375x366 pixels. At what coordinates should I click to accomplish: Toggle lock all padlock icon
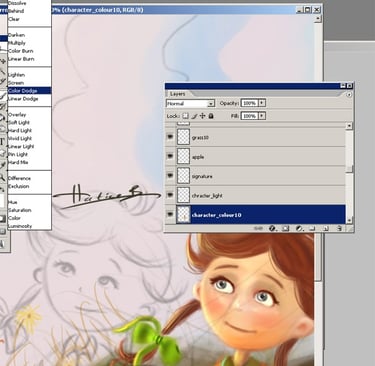211,116
